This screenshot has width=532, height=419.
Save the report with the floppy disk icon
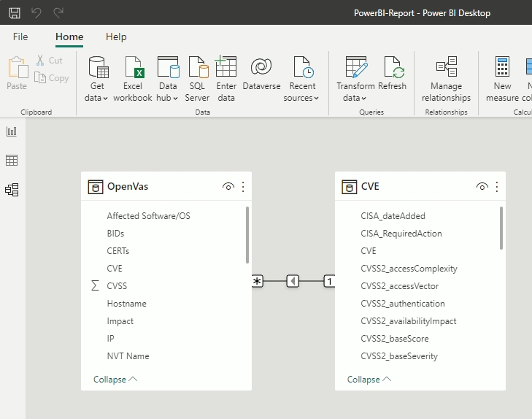click(x=15, y=13)
